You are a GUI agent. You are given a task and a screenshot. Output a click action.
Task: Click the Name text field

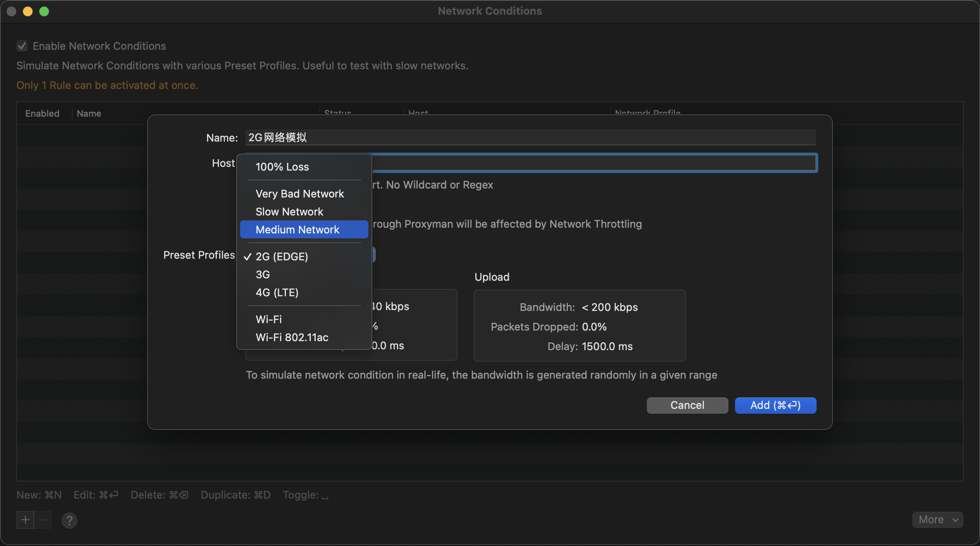530,138
